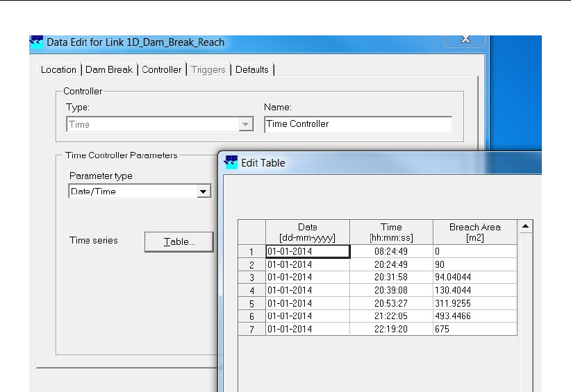Click the Time Controller name field

tap(358, 124)
